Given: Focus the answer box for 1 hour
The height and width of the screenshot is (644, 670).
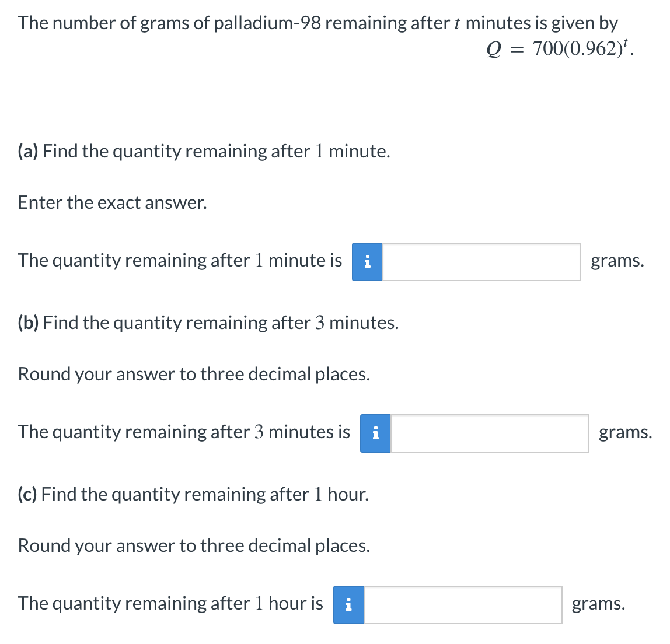Looking at the screenshot, I should pyautogui.click(x=463, y=605).
